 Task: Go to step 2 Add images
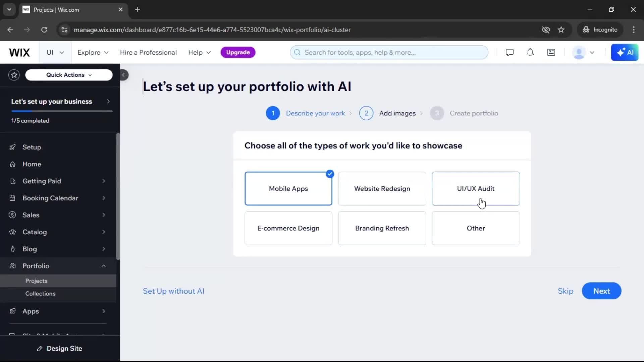pos(387,113)
